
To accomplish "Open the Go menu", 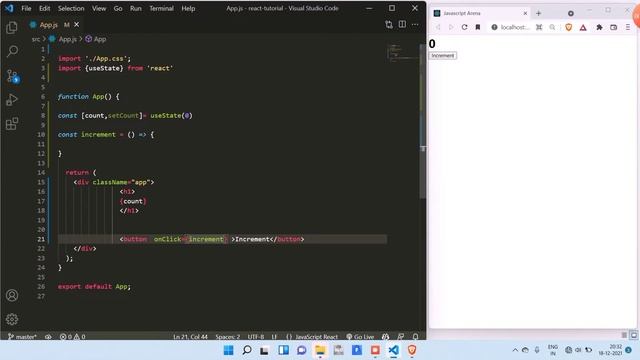I will coord(118,8).
